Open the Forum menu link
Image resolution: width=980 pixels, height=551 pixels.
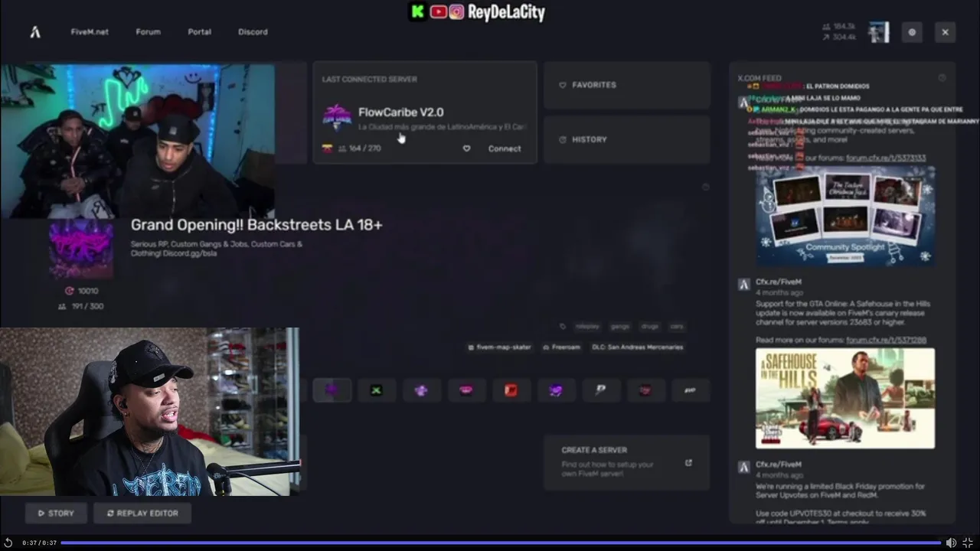(x=148, y=32)
